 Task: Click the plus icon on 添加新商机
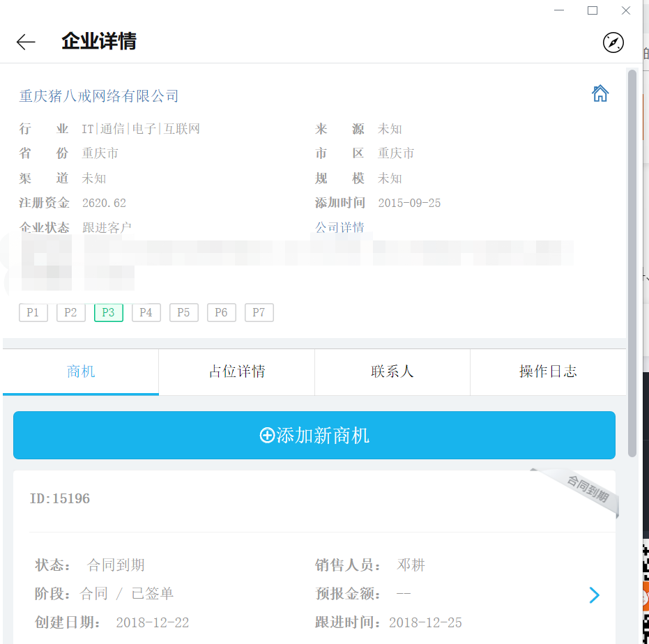(267, 436)
